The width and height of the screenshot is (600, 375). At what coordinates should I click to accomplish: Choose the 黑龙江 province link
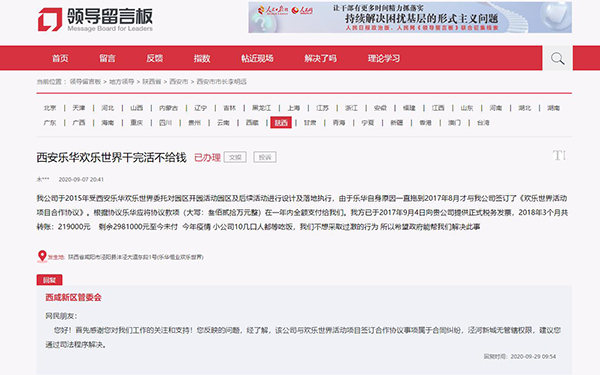tap(261, 108)
